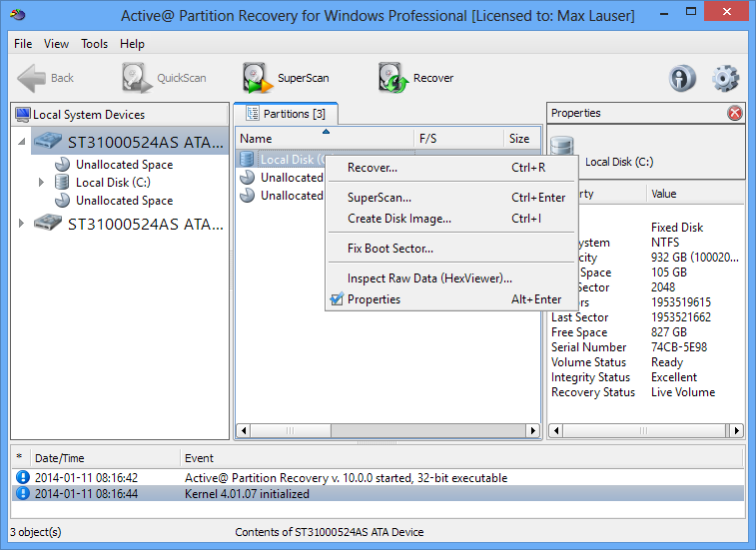Close the Properties panel with red X
The width and height of the screenshot is (756, 550).
point(735,113)
